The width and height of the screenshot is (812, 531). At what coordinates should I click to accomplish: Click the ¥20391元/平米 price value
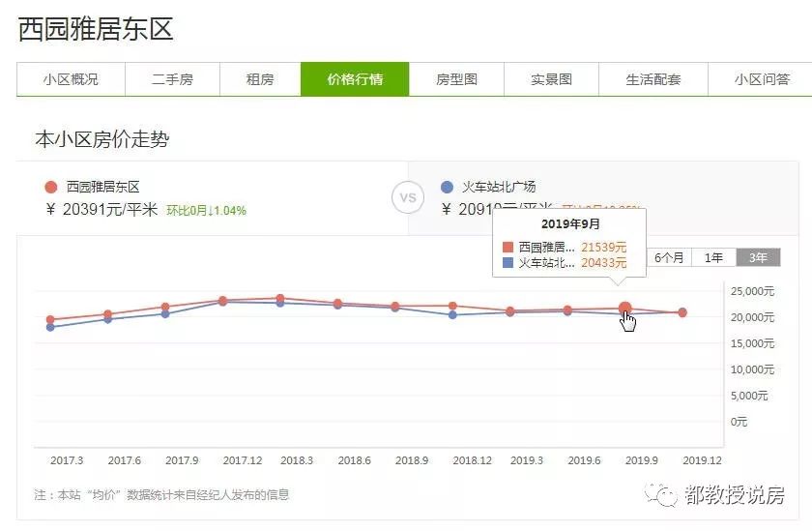point(102,210)
